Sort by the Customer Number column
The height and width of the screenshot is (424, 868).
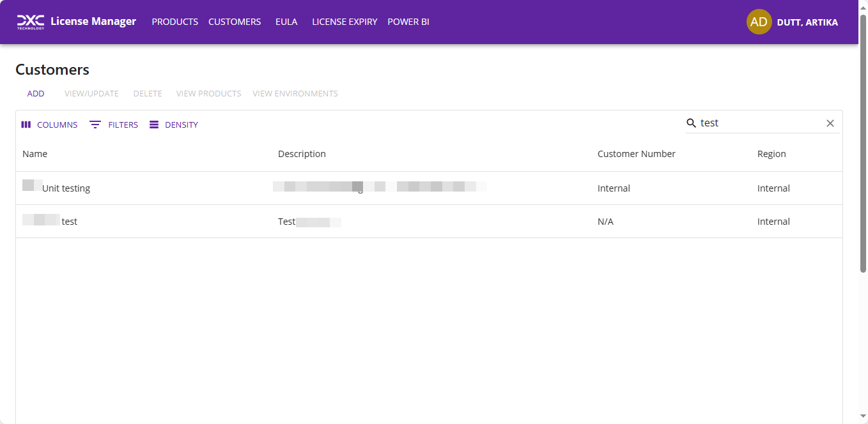tap(636, 154)
